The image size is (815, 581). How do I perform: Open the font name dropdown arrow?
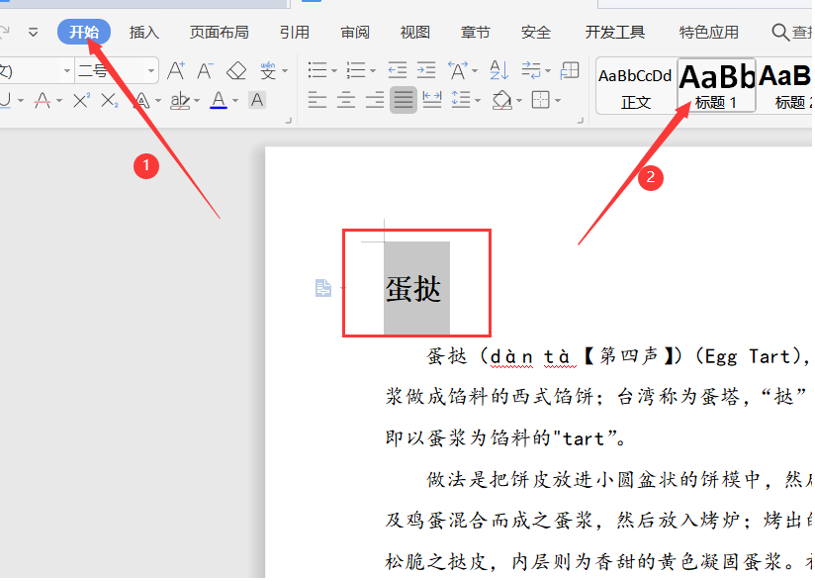click(x=67, y=70)
